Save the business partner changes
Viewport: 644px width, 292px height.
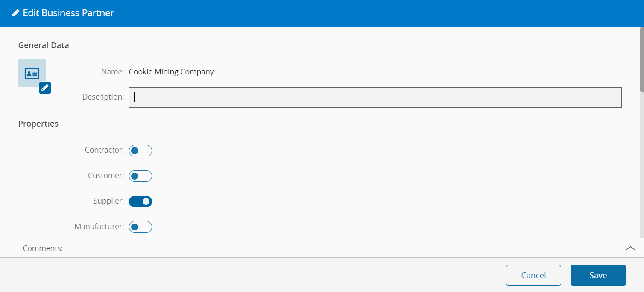click(598, 275)
